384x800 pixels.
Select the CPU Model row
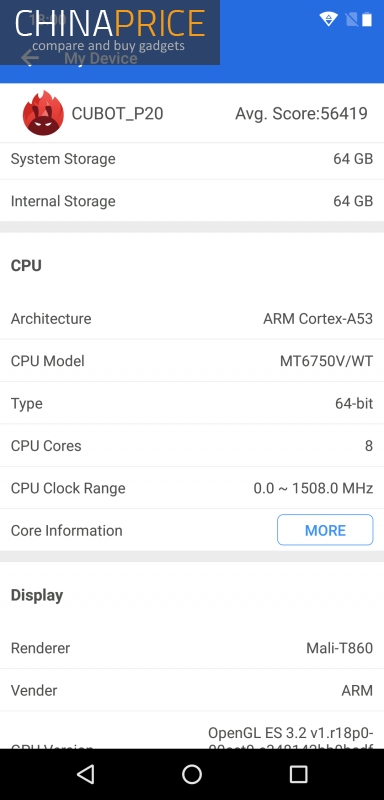pyautogui.click(x=192, y=361)
